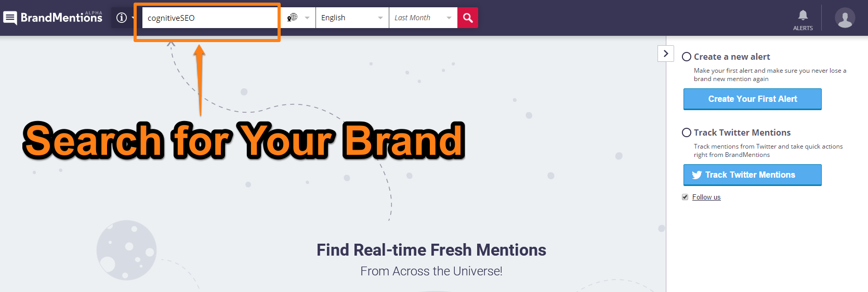Collapse the right sidebar chevron

[666, 54]
